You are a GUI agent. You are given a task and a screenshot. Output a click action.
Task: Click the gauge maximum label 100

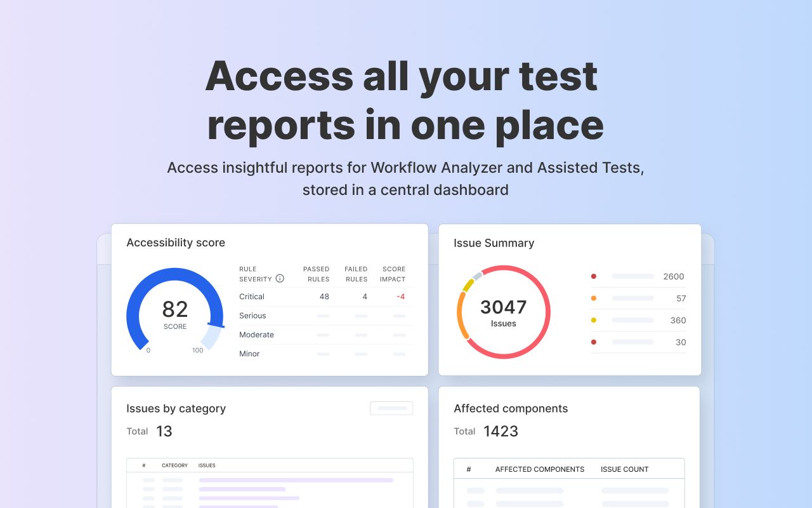click(198, 350)
